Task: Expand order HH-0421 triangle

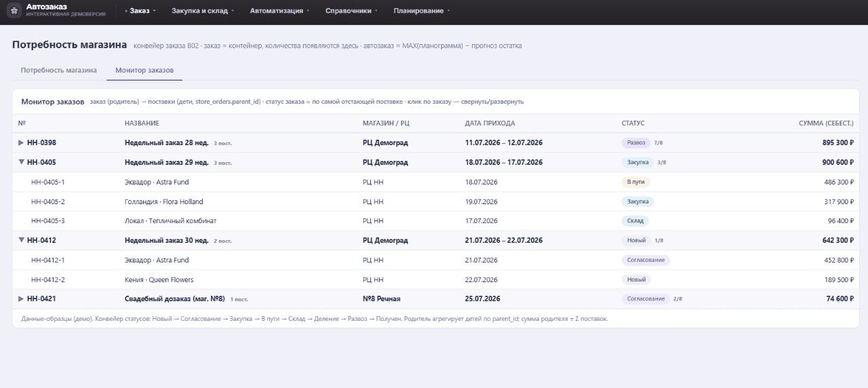Action: point(21,299)
